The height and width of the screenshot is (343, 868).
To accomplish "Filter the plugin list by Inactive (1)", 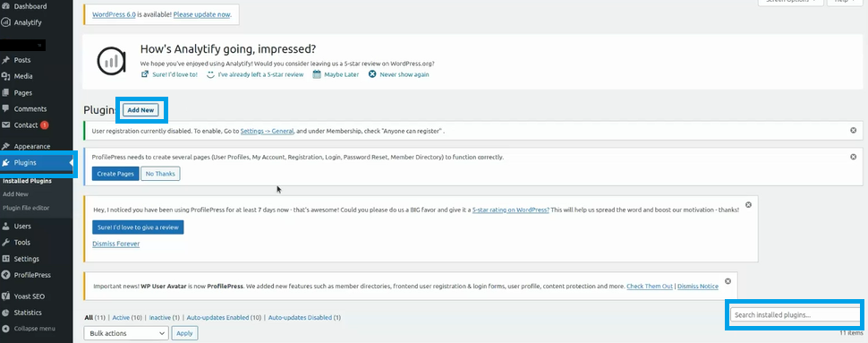I will click(164, 318).
